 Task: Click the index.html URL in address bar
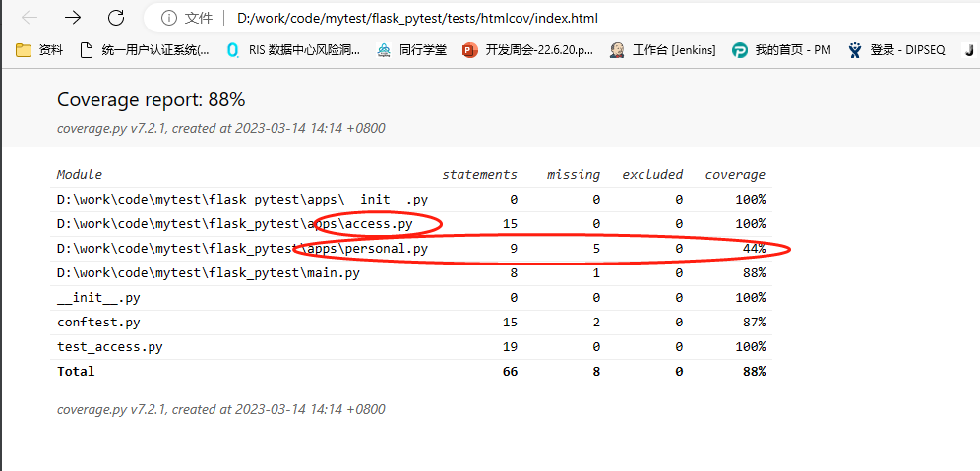pyautogui.click(x=417, y=18)
